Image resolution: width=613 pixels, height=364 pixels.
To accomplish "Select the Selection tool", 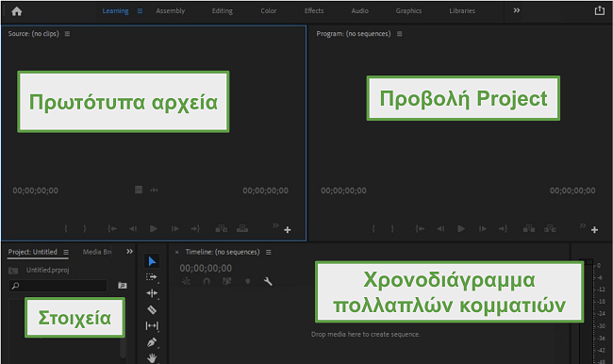I will tap(152, 261).
